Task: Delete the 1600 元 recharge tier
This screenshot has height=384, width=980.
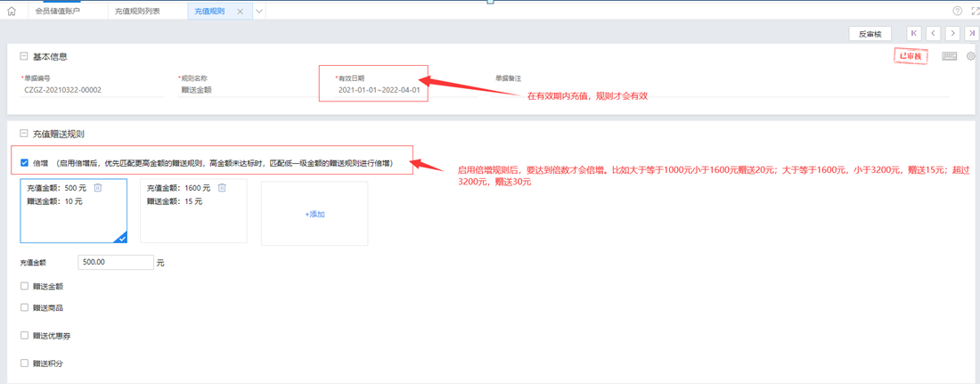Action: tap(222, 188)
